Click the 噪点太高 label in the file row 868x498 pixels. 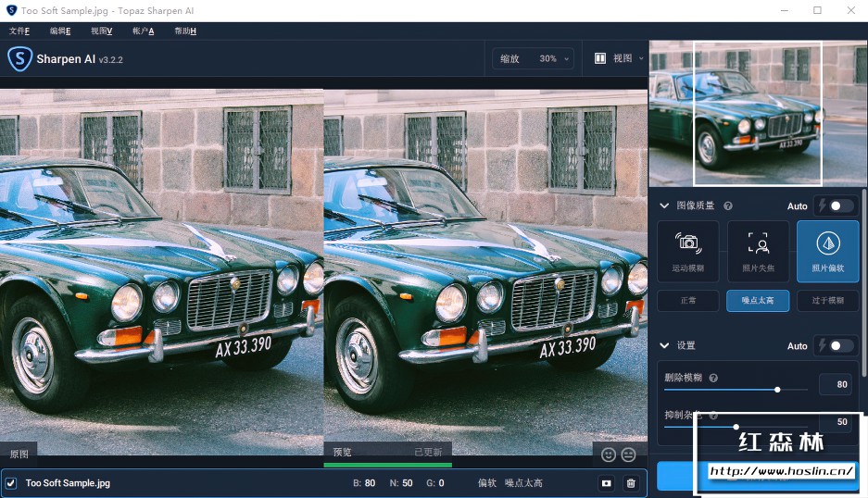coord(523,483)
